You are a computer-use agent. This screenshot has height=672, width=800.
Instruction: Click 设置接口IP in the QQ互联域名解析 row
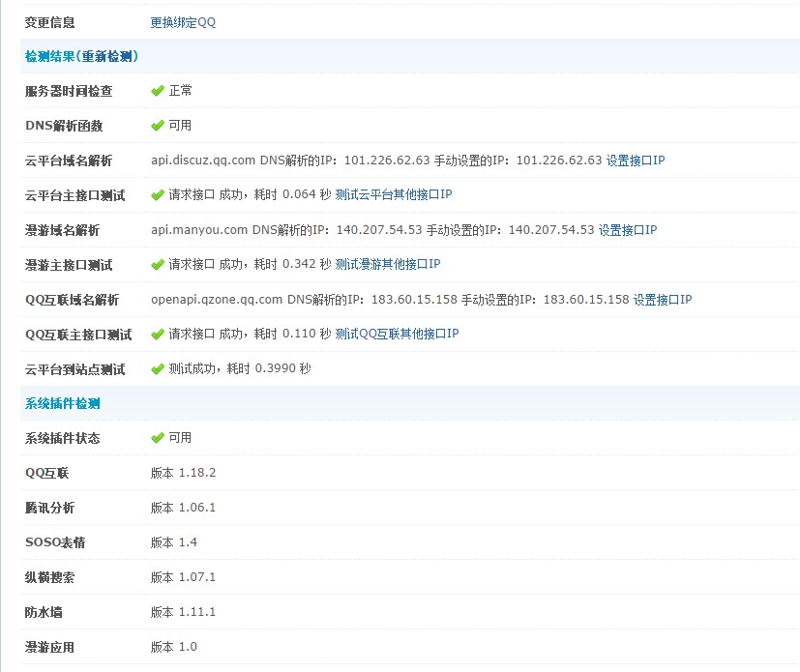(663, 300)
